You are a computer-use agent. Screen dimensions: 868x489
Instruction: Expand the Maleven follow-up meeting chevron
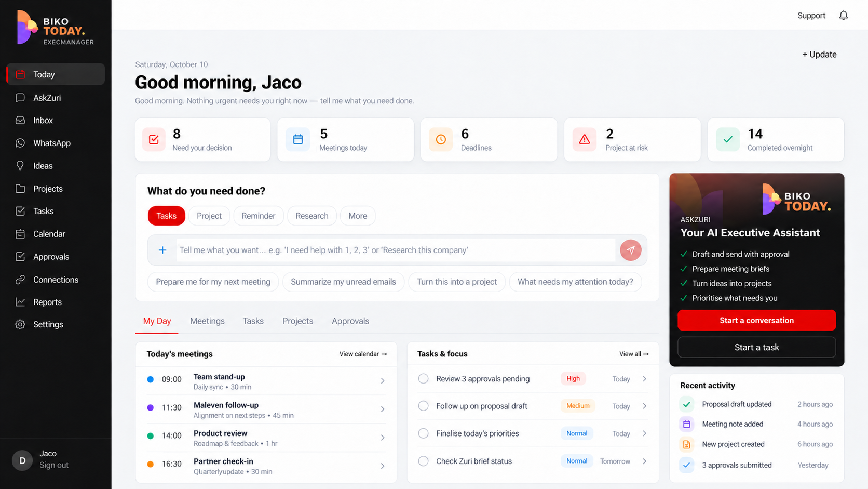pos(383,409)
